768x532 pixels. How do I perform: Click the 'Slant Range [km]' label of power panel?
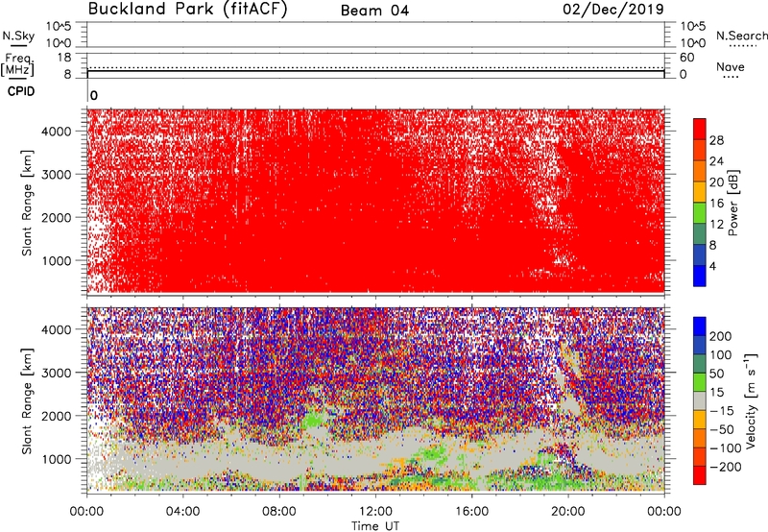coord(27,203)
